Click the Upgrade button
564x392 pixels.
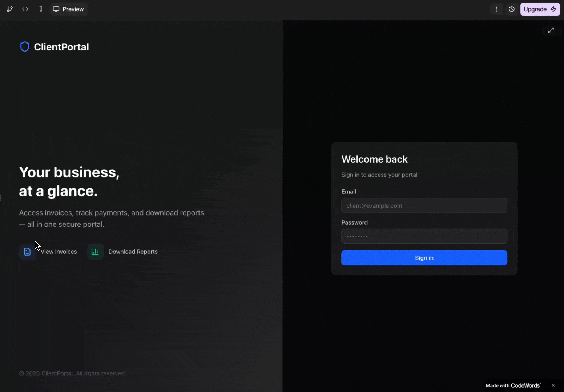(540, 9)
